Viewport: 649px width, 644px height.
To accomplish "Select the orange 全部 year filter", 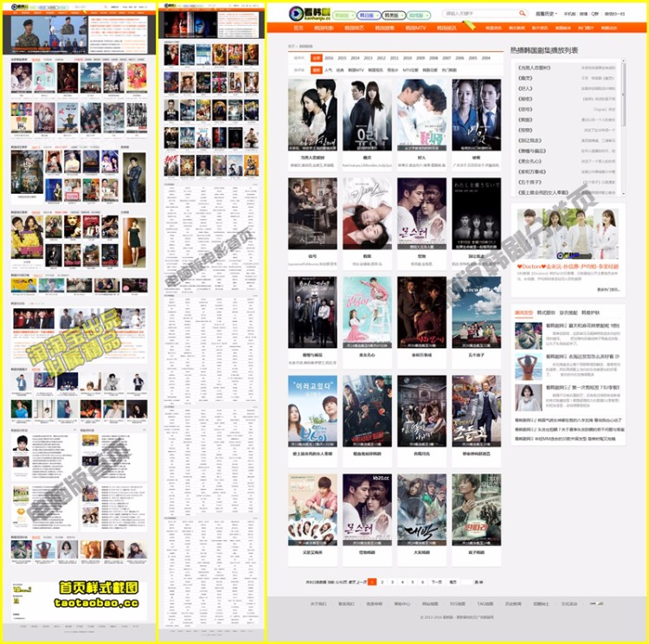I will pyautogui.click(x=316, y=58).
